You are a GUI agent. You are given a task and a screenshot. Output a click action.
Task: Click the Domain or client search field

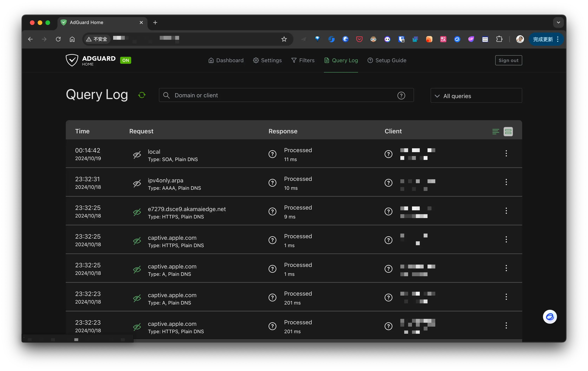click(281, 95)
